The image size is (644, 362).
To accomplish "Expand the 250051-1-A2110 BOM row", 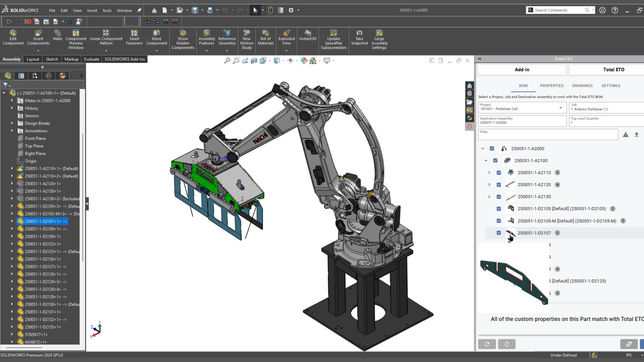I will (489, 173).
